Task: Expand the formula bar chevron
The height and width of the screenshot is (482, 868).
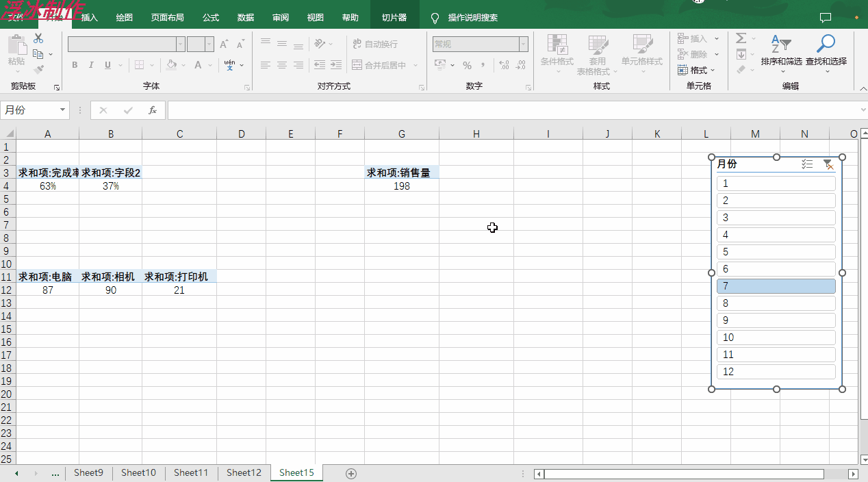Action: pos(863,110)
